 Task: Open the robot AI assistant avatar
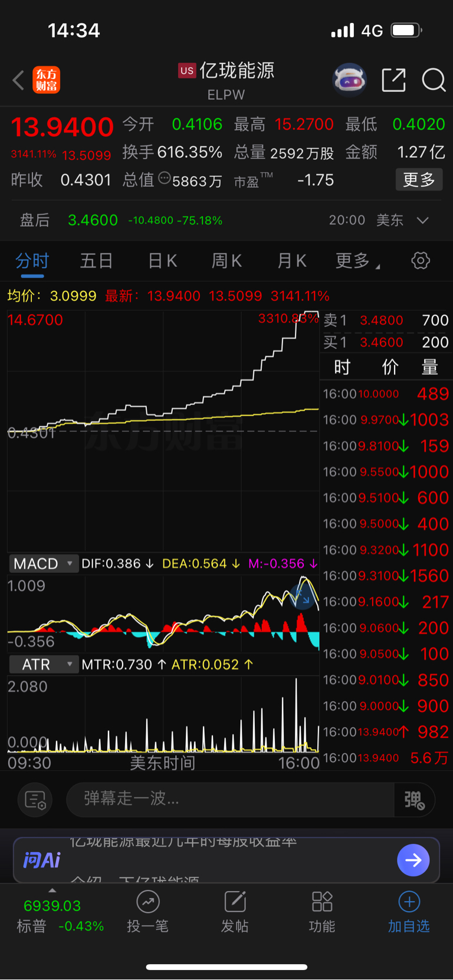click(x=349, y=80)
